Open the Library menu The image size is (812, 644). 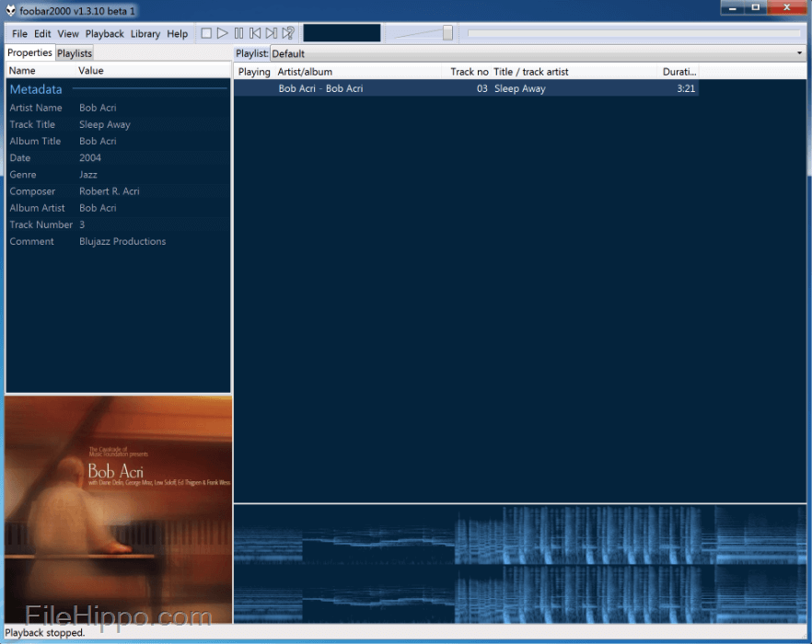click(x=145, y=34)
